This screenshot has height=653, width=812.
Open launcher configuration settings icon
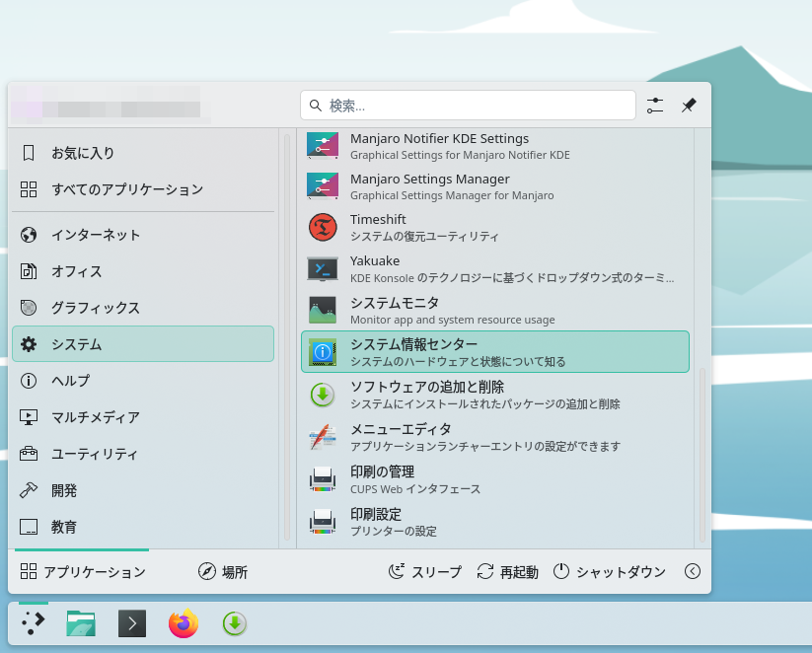tap(655, 106)
